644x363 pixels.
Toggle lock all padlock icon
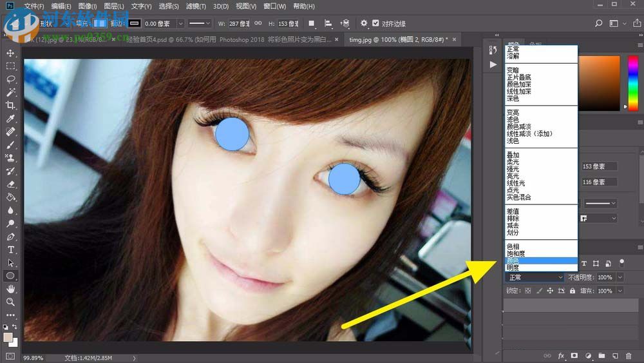click(x=573, y=291)
